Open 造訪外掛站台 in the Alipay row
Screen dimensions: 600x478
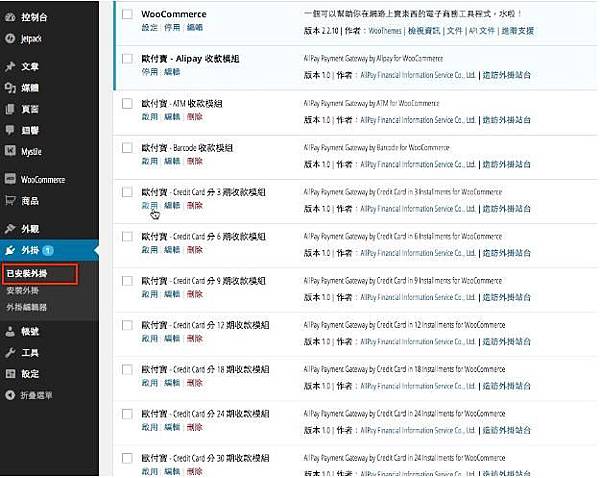pos(507,75)
